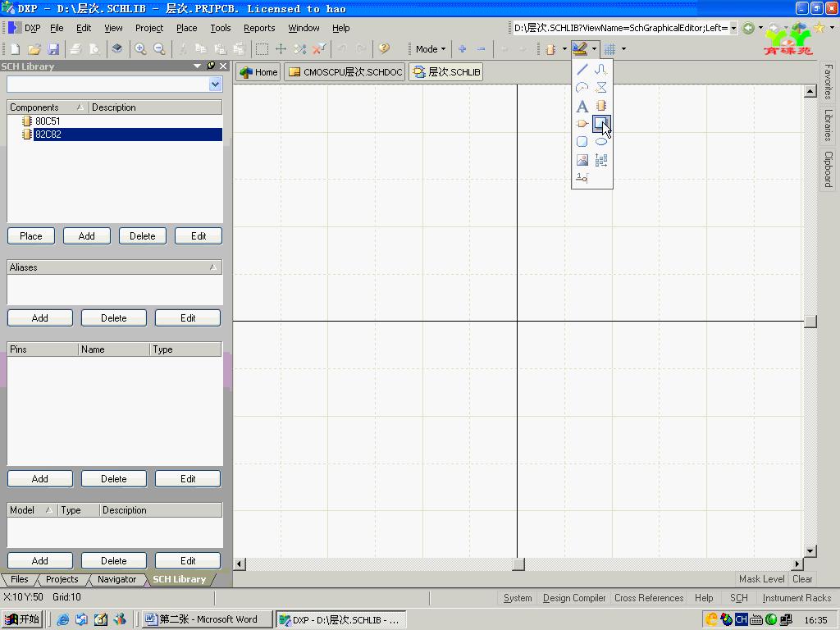Toggle the SCH Library panel pin icon
This screenshot has height=630, width=840.
[211, 66]
